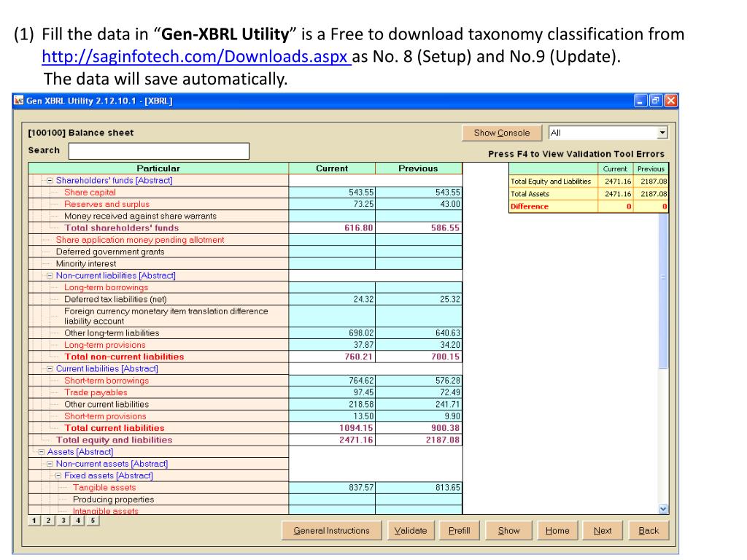Screen dimensions: 747x560
Task: Select Tangible assets current value 837.57
Action: click(x=332, y=488)
